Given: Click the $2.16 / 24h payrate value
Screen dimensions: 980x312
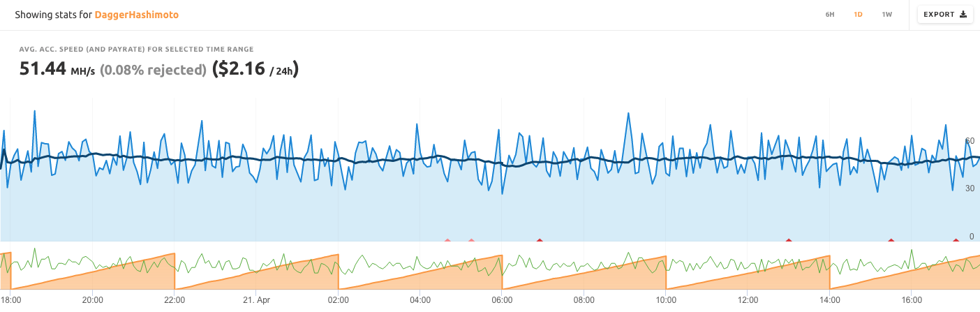Looking at the screenshot, I should 255,69.
